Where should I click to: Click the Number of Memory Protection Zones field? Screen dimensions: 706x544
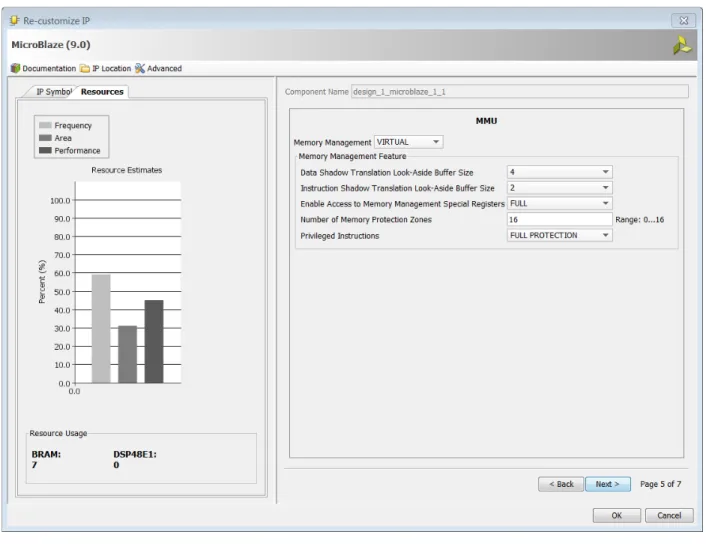[x=560, y=219]
